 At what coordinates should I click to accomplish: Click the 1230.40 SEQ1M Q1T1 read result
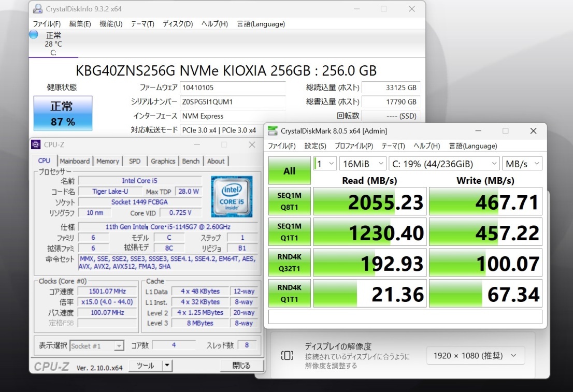[370, 233]
